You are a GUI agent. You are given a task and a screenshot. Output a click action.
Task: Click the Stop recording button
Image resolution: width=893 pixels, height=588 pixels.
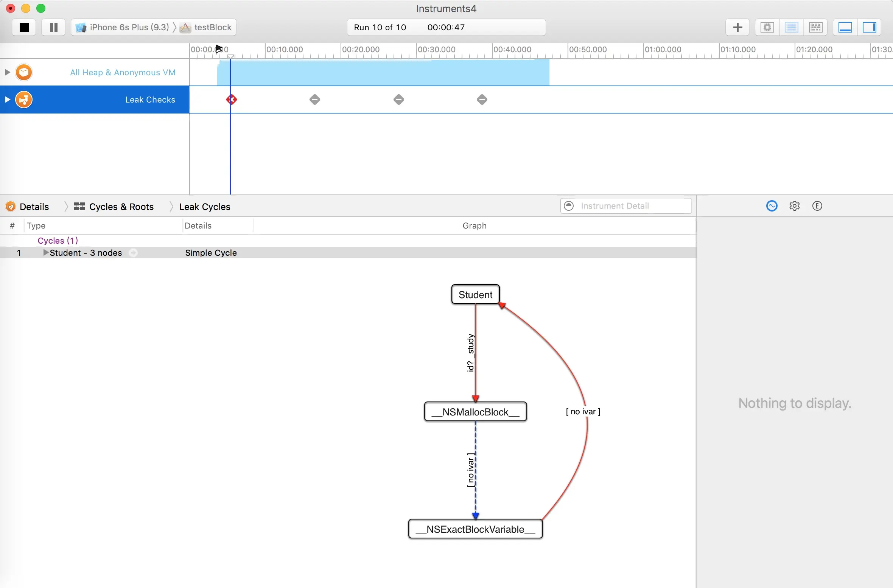point(24,27)
